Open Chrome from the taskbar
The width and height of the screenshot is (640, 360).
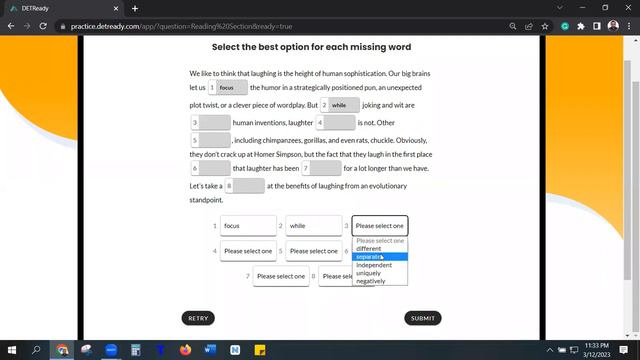pos(62,350)
